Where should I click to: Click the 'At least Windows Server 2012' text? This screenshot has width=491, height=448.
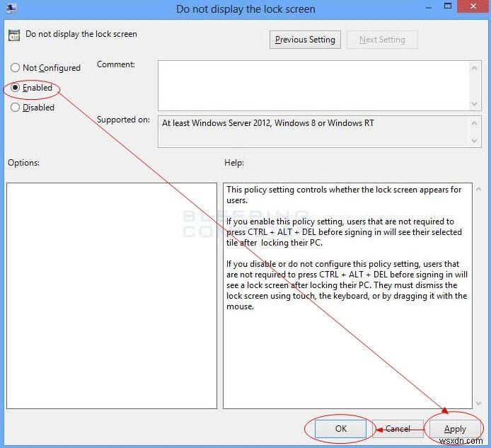268,123
